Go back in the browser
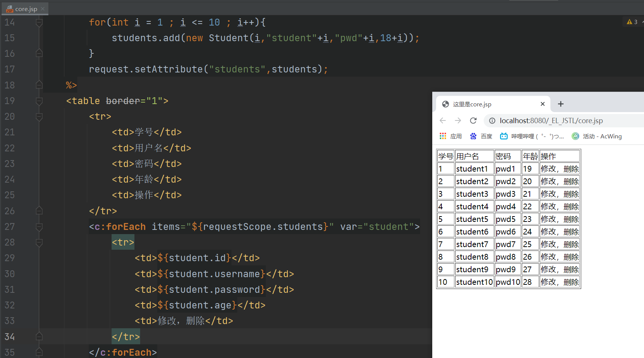Image resolution: width=644 pixels, height=358 pixels. tap(443, 120)
